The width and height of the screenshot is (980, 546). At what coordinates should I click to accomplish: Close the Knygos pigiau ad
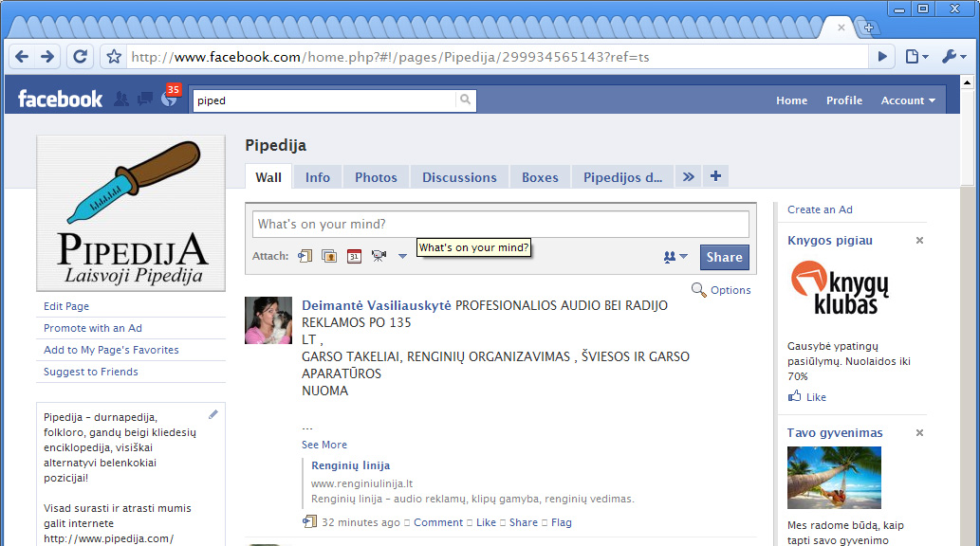click(919, 241)
